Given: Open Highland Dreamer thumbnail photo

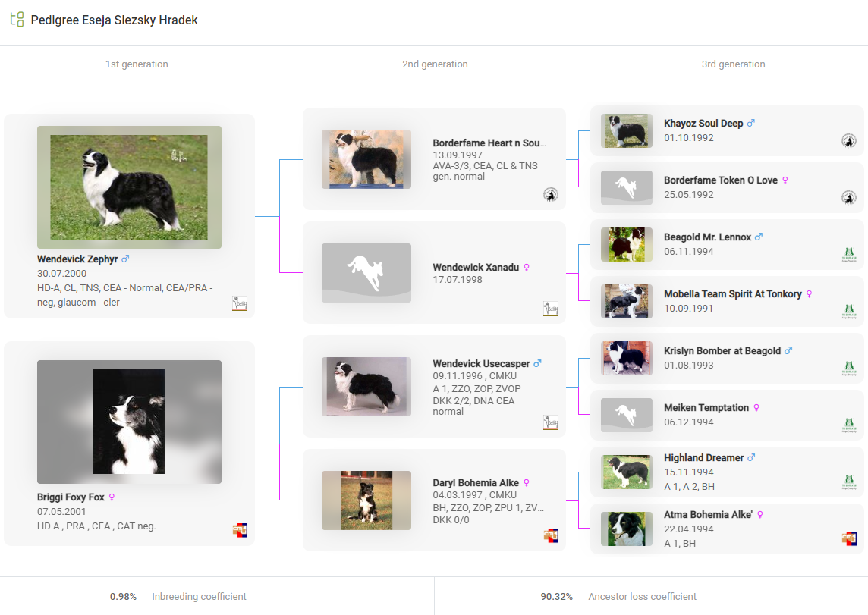Looking at the screenshot, I should [x=626, y=472].
